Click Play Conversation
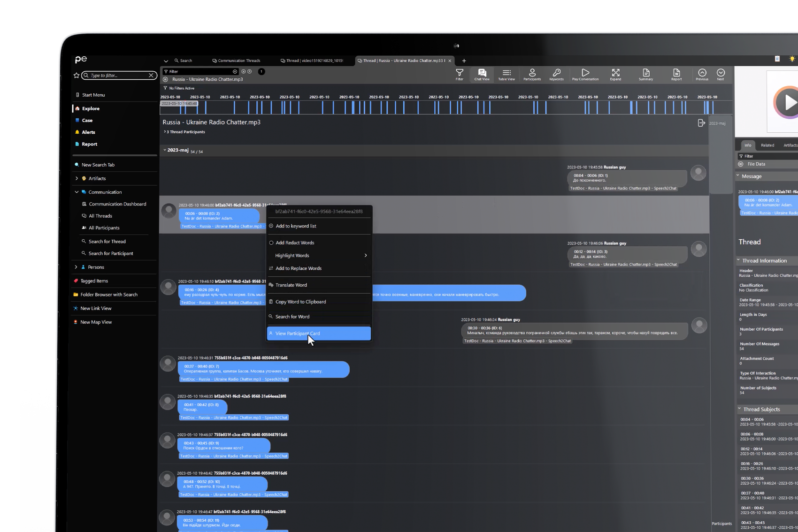 coord(585,74)
